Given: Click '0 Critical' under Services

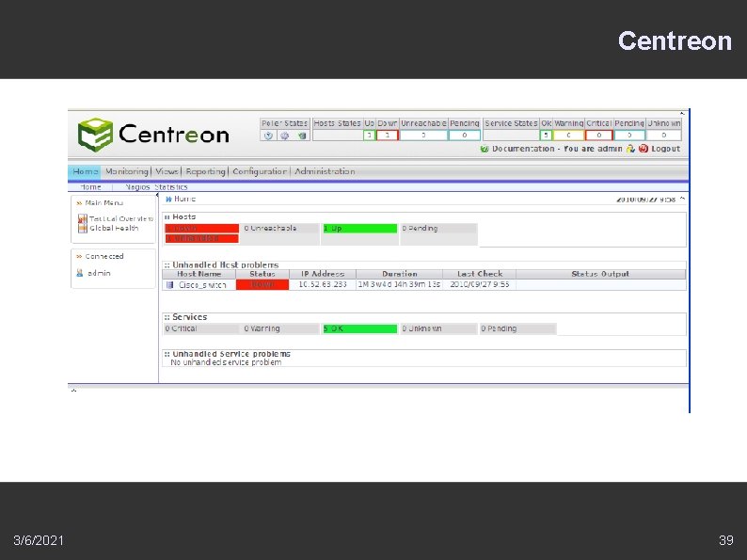Looking at the screenshot, I should pos(181,328).
